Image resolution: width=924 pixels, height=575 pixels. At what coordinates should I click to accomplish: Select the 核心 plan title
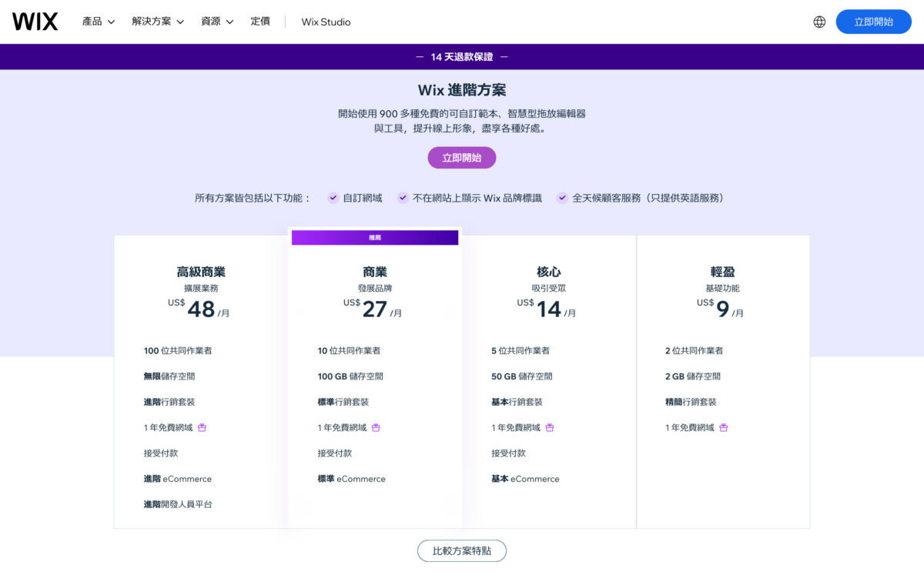click(x=549, y=272)
